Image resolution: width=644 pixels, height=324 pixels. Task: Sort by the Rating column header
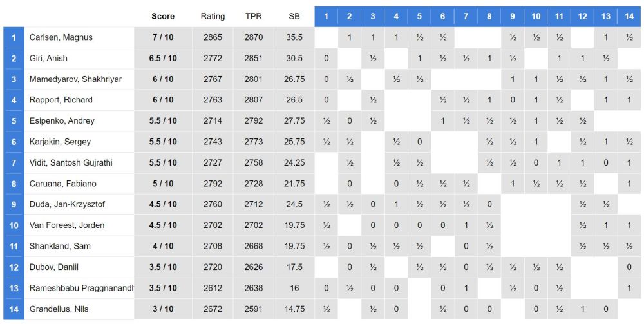(213, 16)
